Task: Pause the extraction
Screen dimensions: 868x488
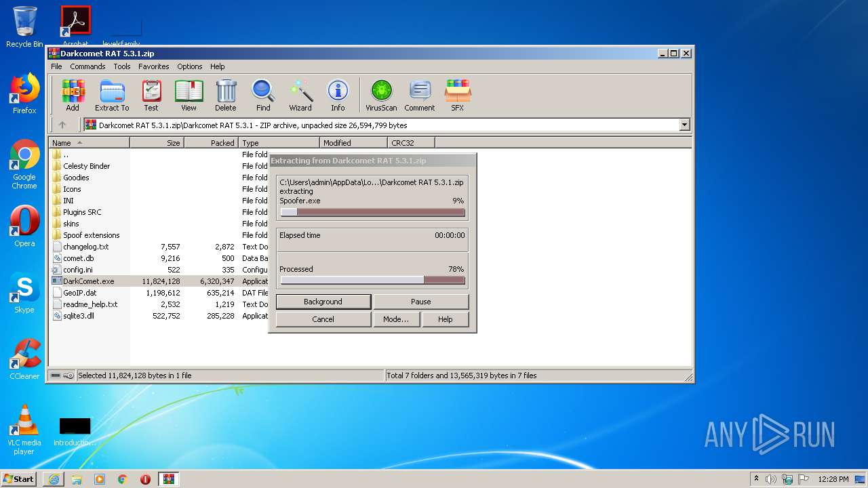Action: click(421, 302)
